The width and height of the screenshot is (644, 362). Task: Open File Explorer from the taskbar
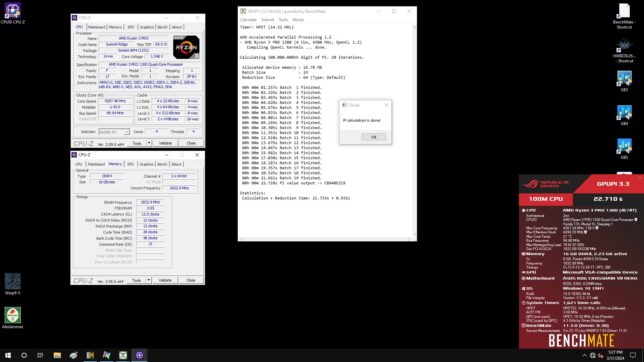point(57,355)
